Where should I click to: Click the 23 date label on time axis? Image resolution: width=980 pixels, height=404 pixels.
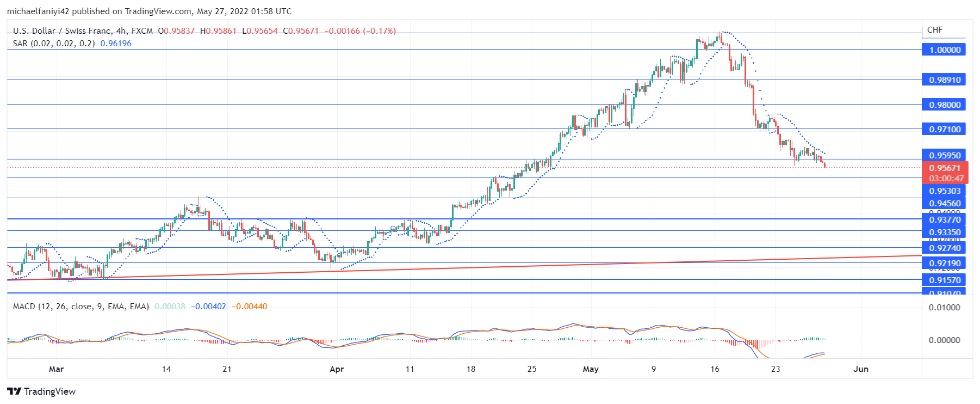tap(776, 369)
